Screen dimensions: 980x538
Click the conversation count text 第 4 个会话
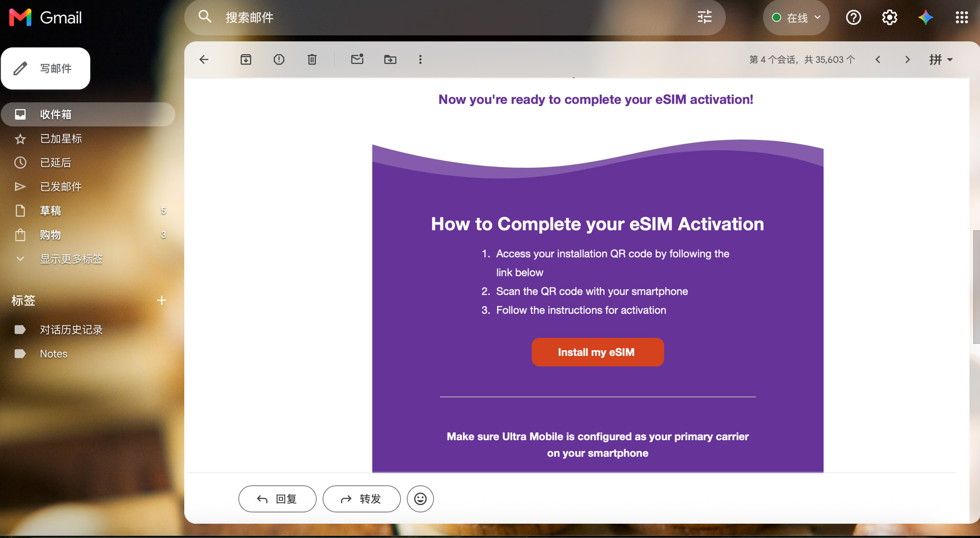point(802,60)
